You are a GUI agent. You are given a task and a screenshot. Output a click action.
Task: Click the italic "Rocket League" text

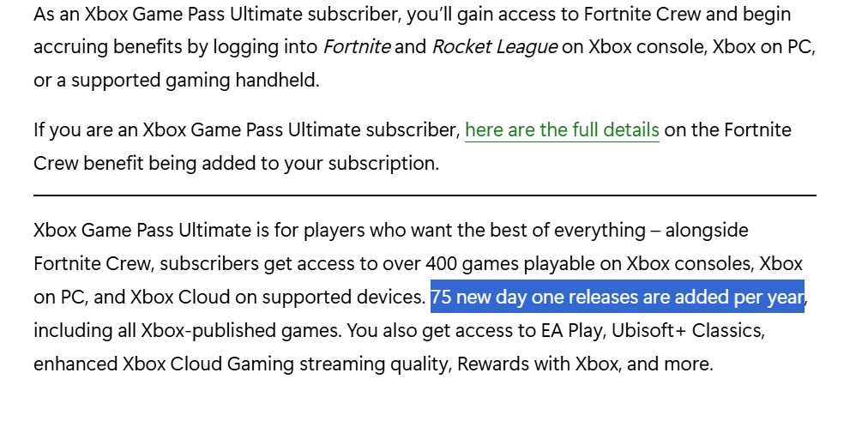(494, 47)
